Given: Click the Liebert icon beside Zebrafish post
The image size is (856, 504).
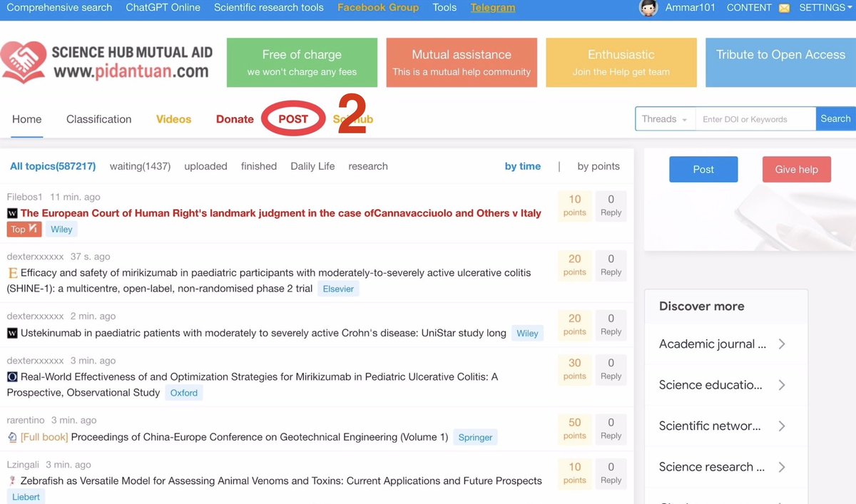Looking at the screenshot, I should coord(12,481).
